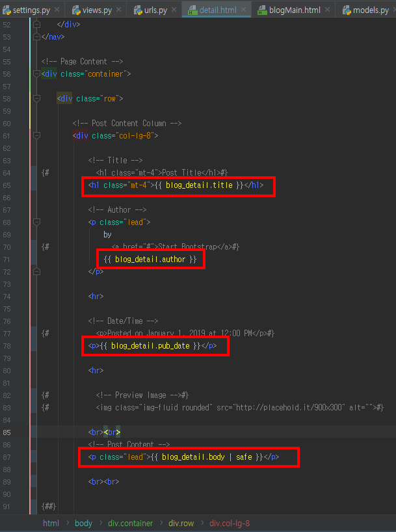This screenshot has height=532, width=396.
Task: Collapse the div row fold at line 58
Action: [x=37, y=98]
